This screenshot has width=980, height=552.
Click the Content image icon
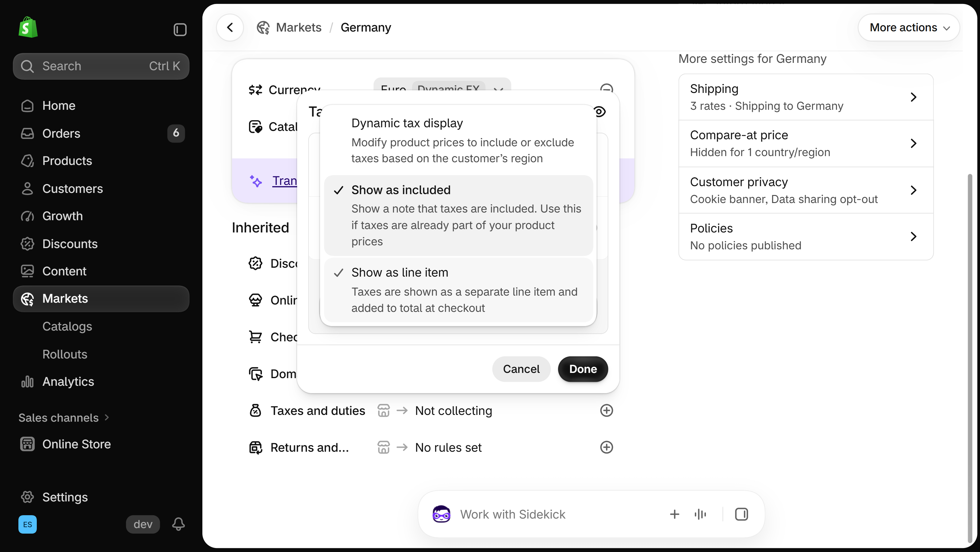click(x=27, y=271)
